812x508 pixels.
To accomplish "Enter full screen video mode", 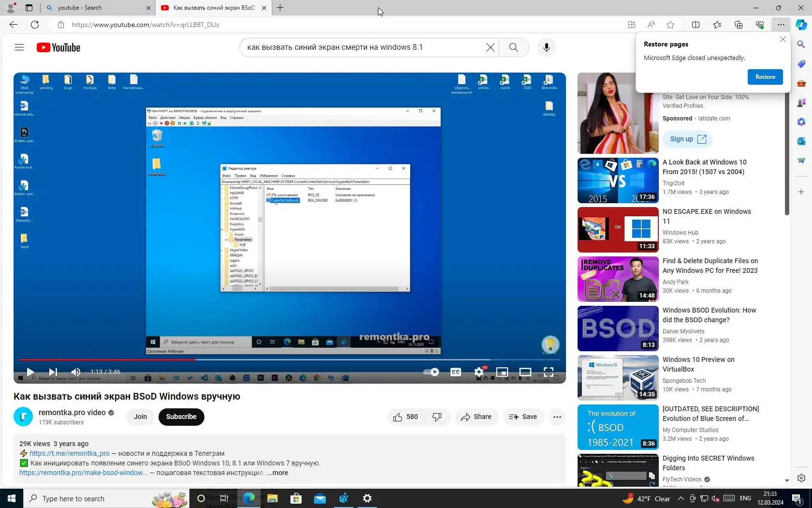I will pyautogui.click(x=549, y=372).
